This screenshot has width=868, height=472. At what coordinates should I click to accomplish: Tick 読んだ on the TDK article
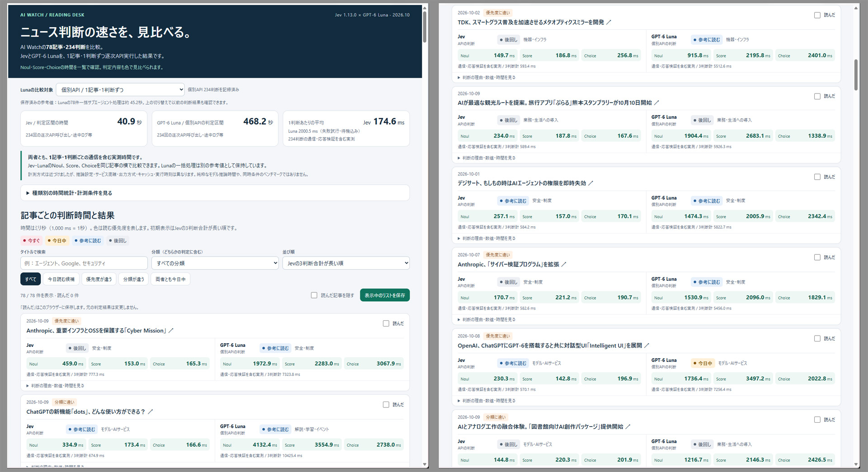pos(817,15)
